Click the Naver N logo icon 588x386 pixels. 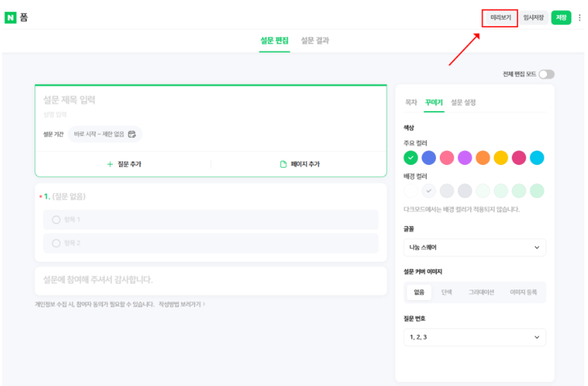click(x=10, y=18)
